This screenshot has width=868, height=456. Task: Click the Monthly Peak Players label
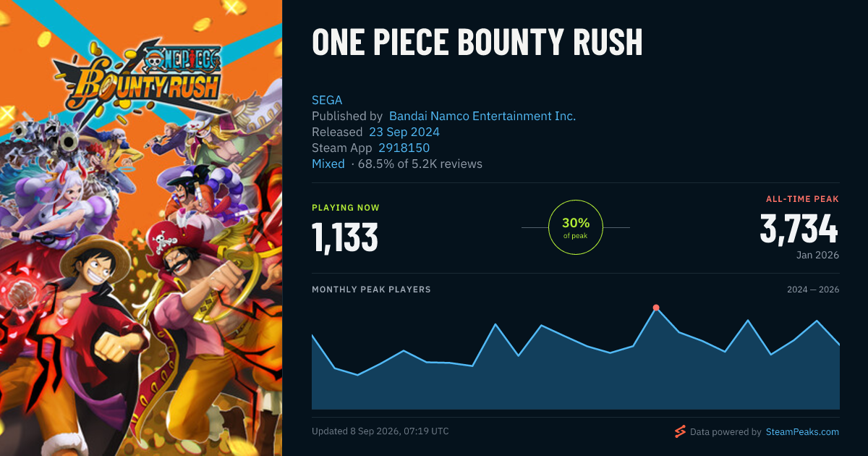click(371, 290)
